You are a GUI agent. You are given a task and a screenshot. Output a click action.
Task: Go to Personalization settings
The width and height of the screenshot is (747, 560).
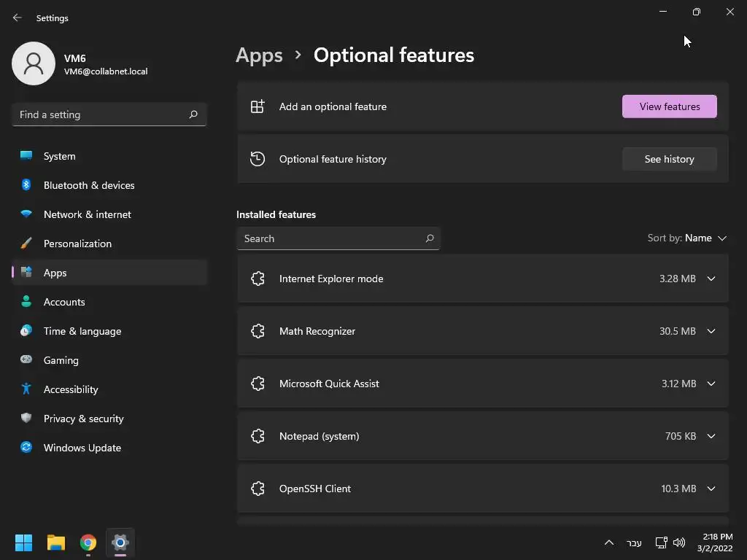click(x=77, y=244)
